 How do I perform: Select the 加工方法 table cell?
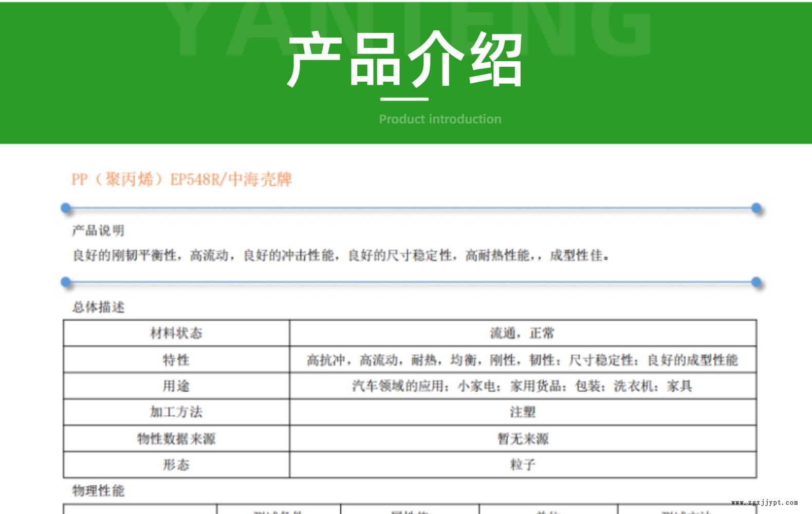point(176,412)
